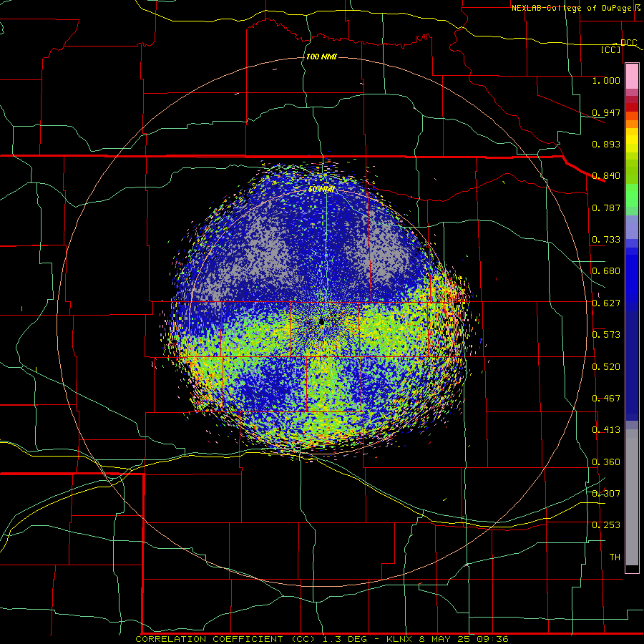
Task: Click the 0.733 value on color scale
Action: pyautogui.click(x=606, y=240)
